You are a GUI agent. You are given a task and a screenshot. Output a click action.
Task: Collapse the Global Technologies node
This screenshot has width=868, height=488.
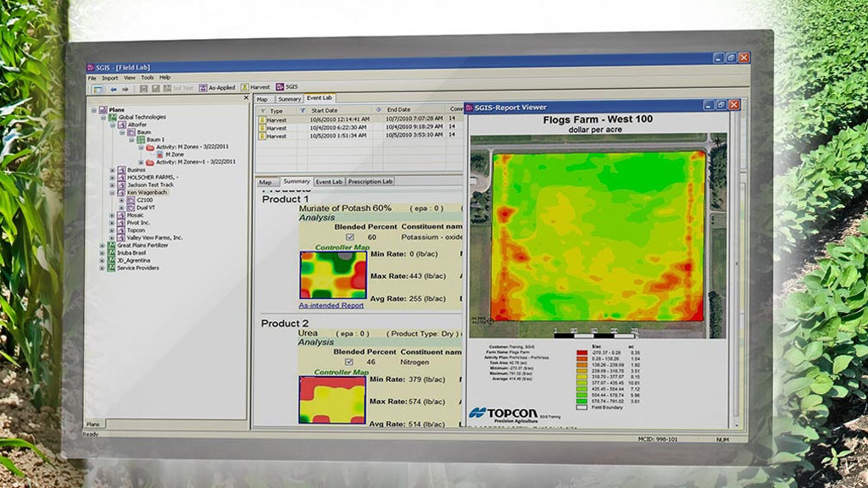[x=103, y=118]
